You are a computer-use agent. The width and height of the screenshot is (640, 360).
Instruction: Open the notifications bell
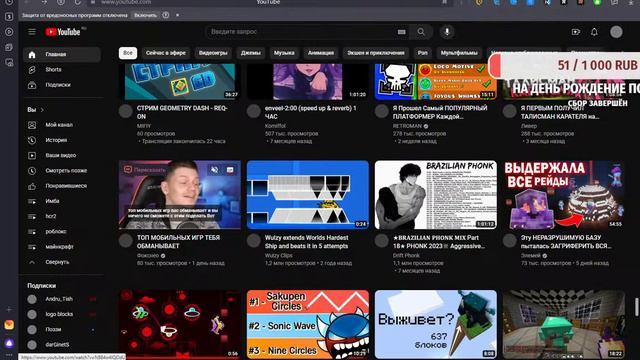pyautogui.click(x=594, y=32)
